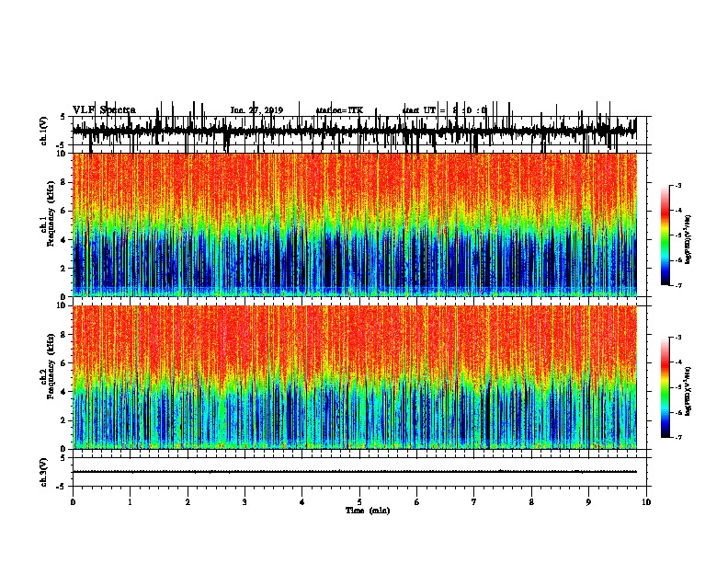
Task: Click the ch.2 spectrogram '8' kHz tick label
Action: point(63,335)
